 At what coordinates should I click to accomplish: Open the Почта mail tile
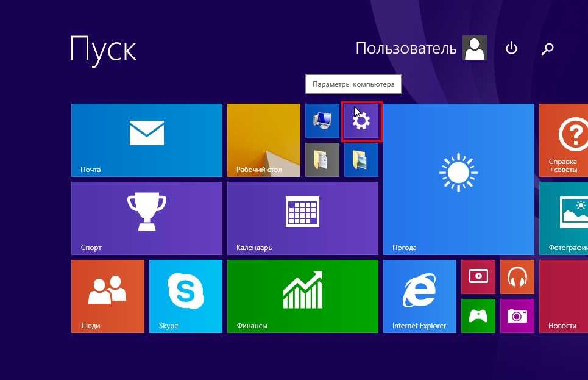pyautogui.click(x=146, y=140)
